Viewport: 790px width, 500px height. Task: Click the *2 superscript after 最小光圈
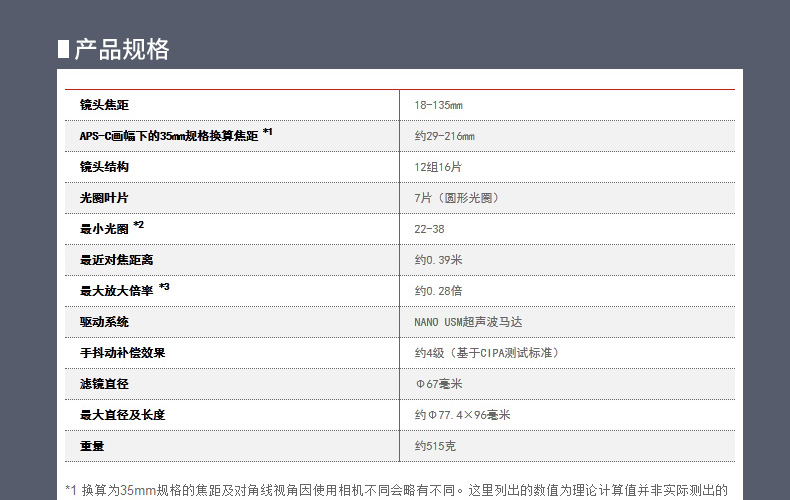tap(139, 225)
